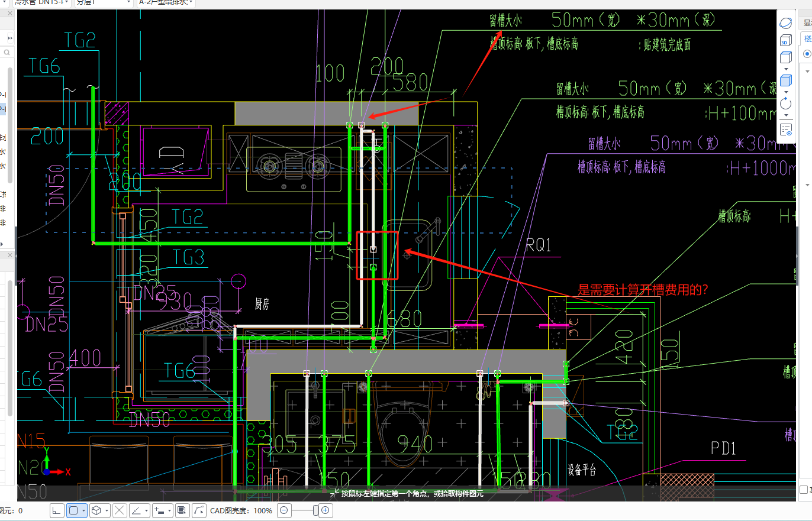This screenshot has width=812, height=521.
Task: Open rectangle selection tool dropdown arrow
Action: coord(84,510)
